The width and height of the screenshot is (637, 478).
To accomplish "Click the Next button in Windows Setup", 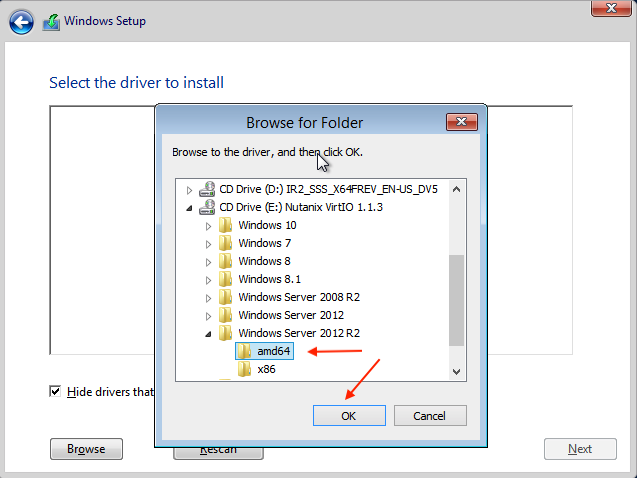I will point(580,449).
